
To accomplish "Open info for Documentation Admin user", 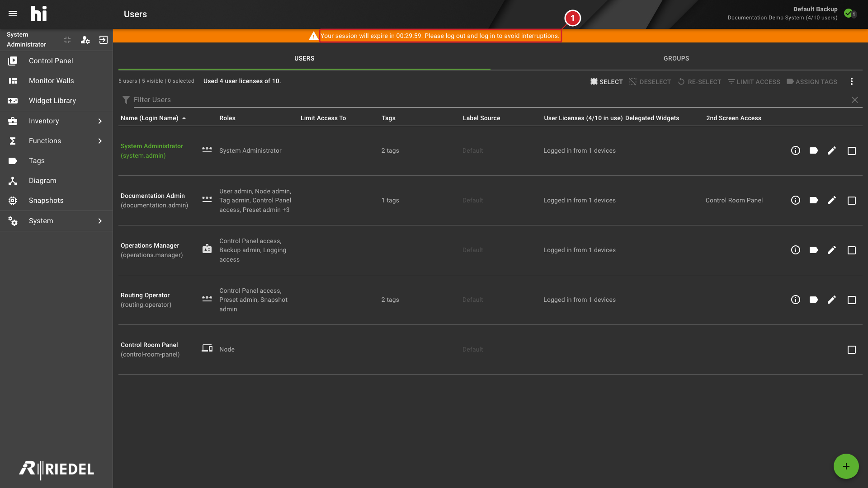I will coord(796,200).
